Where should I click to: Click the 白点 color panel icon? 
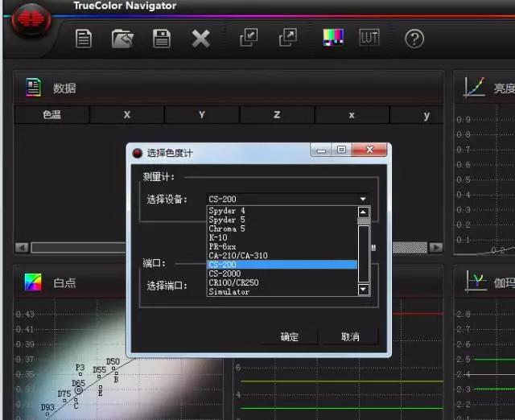[x=33, y=282]
